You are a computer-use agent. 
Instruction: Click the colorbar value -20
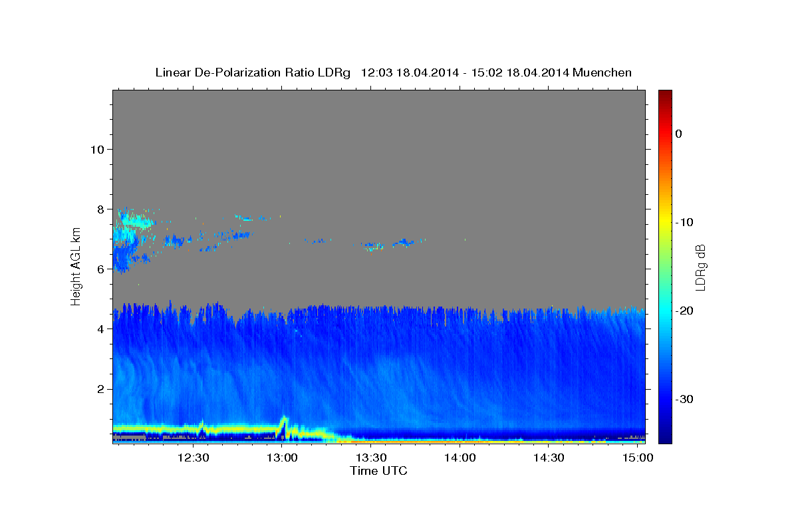[685, 311]
